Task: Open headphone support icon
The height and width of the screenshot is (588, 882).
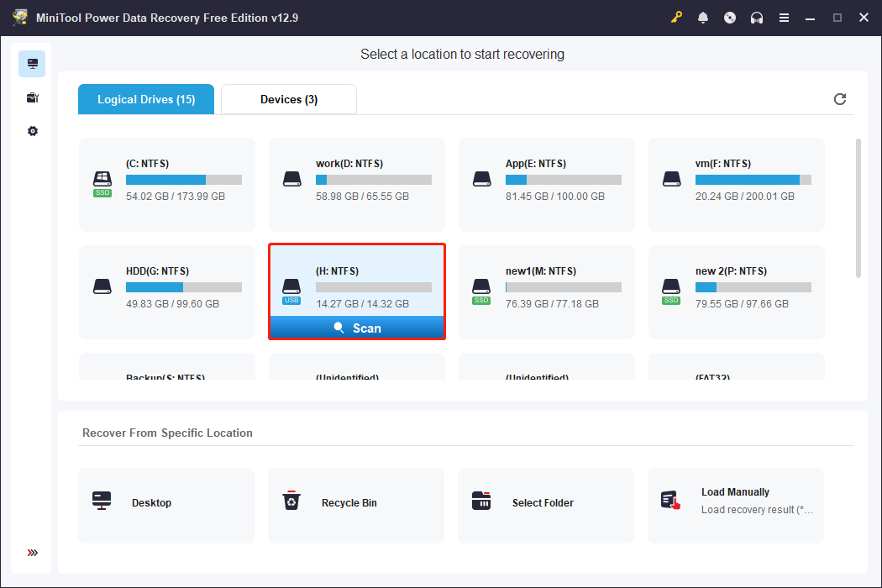Action: 757,18
